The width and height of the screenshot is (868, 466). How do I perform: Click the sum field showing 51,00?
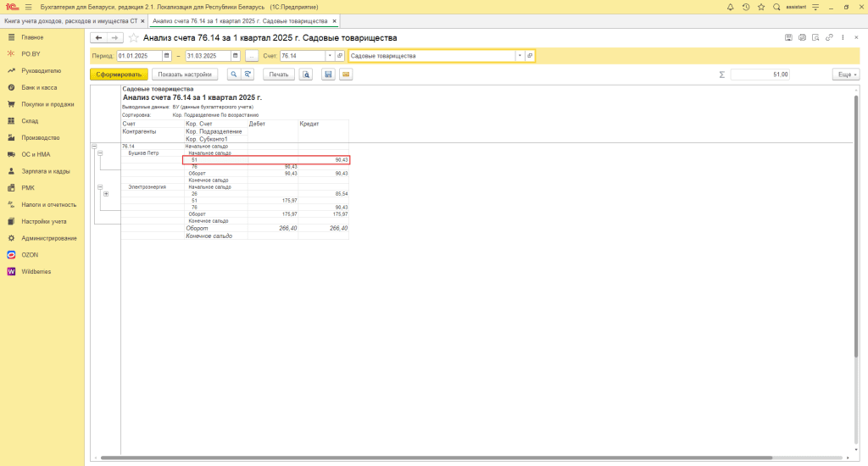pos(760,75)
